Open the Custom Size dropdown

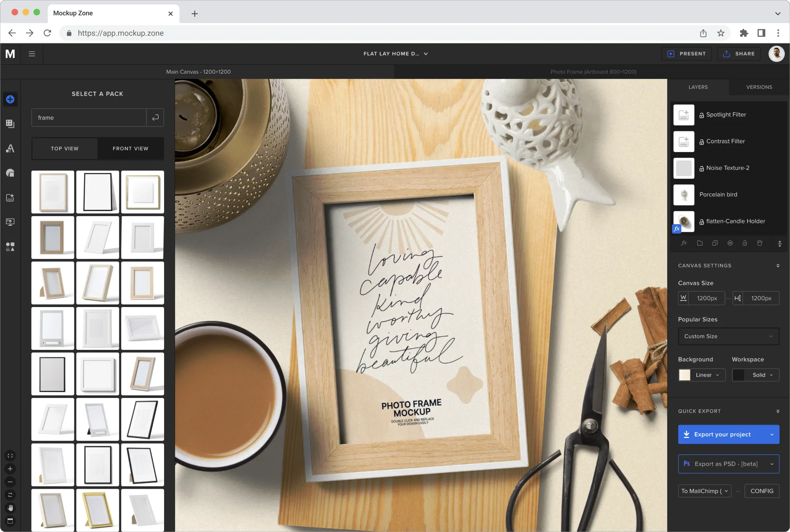pos(728,336)
